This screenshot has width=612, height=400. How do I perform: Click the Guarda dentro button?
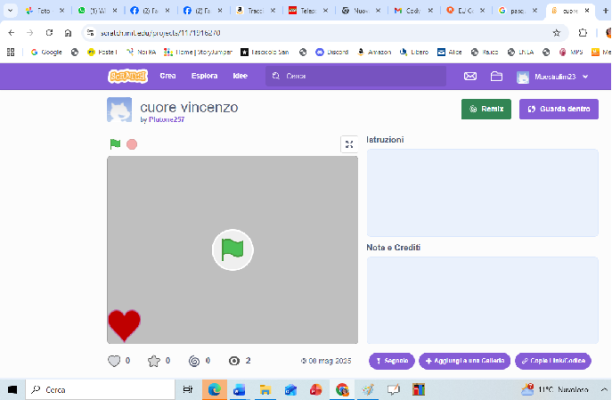pos(558,109)
